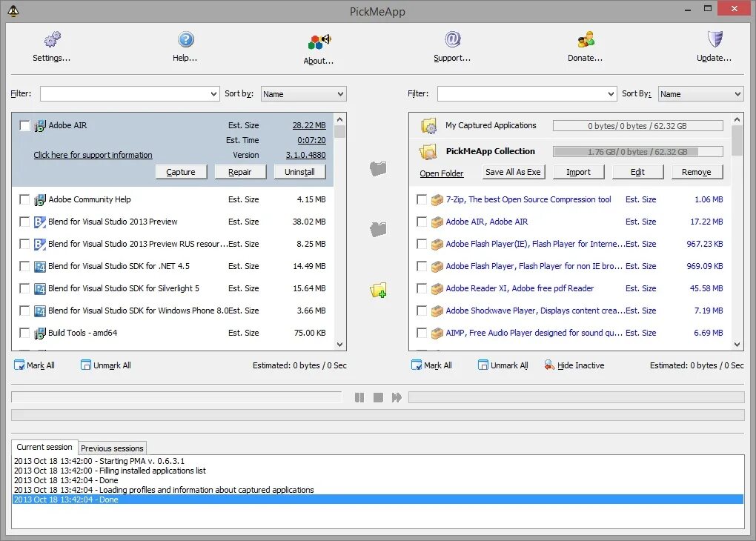
Task: Switch to the Previous sessions tab
Action: click(x=112, y=448)
